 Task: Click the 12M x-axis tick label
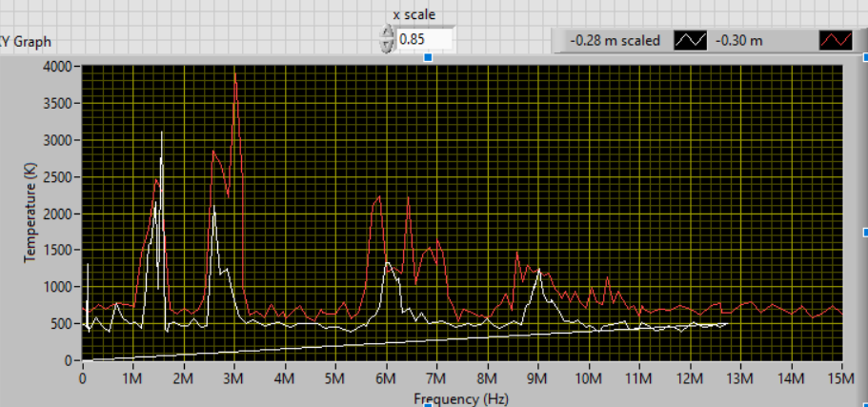coord(689,378)
